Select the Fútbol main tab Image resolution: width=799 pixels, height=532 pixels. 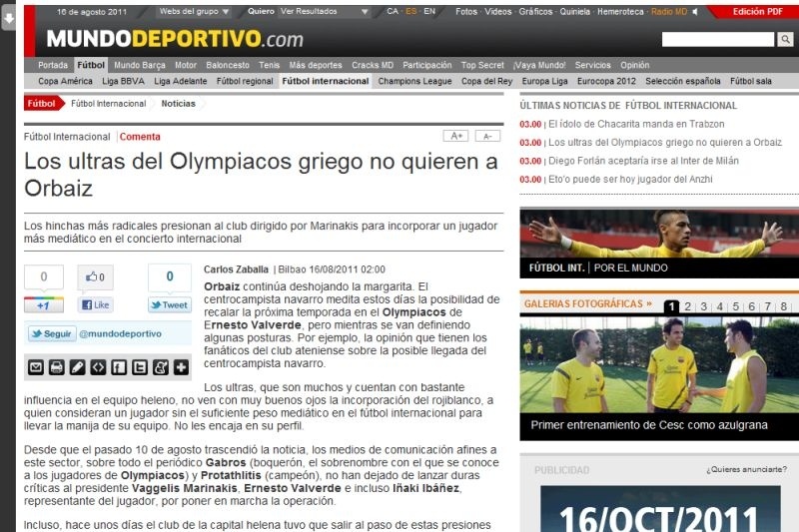tap(91, 65)
